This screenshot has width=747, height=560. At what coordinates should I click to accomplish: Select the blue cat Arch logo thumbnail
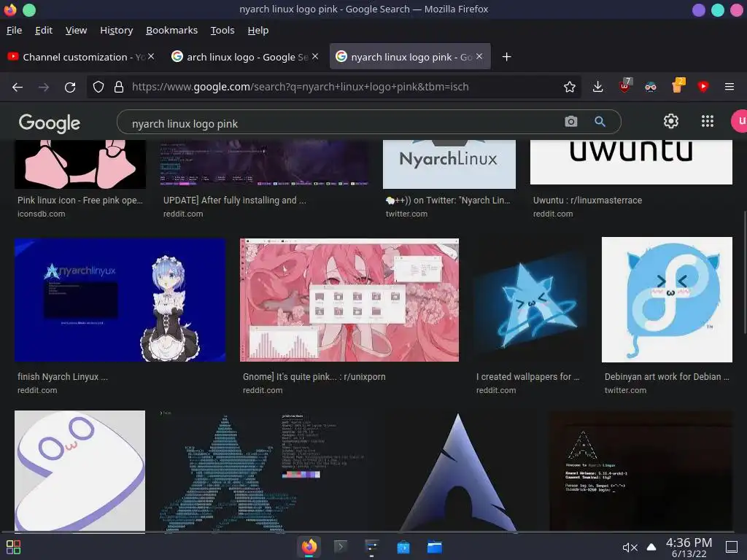[530, 300]
